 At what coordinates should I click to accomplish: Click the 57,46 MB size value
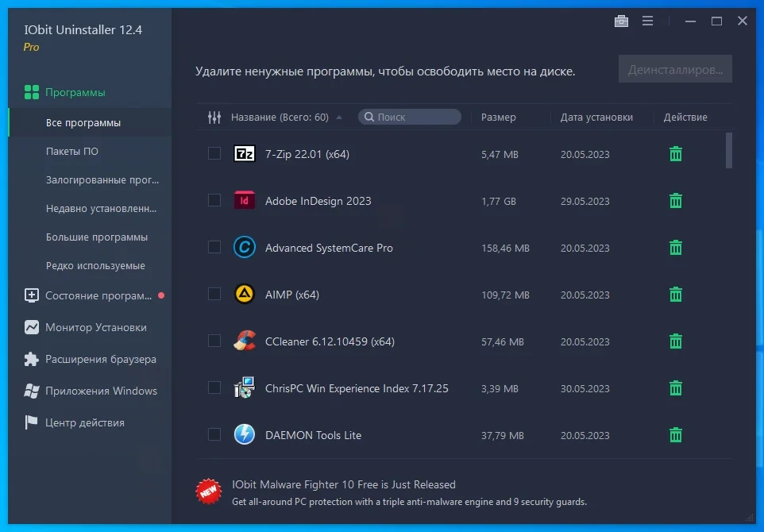(503, 342)
